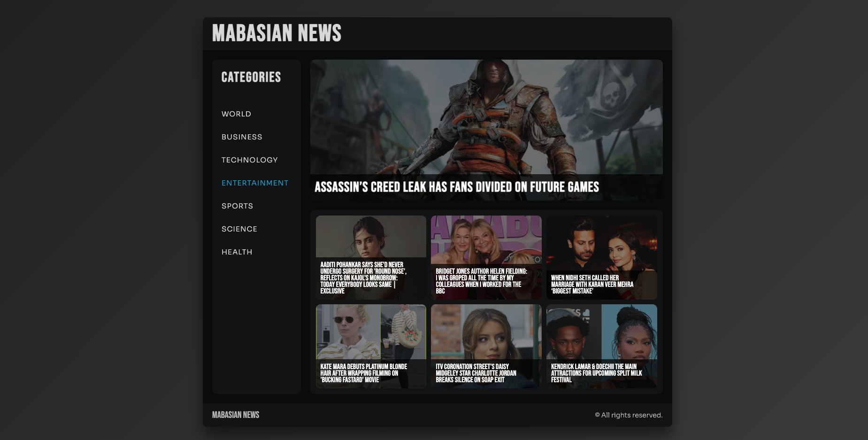Image resolution: width=868 pixels, height=440 pixels.
Task: Switch to the Technology category
Action: (x=250, y=160)
